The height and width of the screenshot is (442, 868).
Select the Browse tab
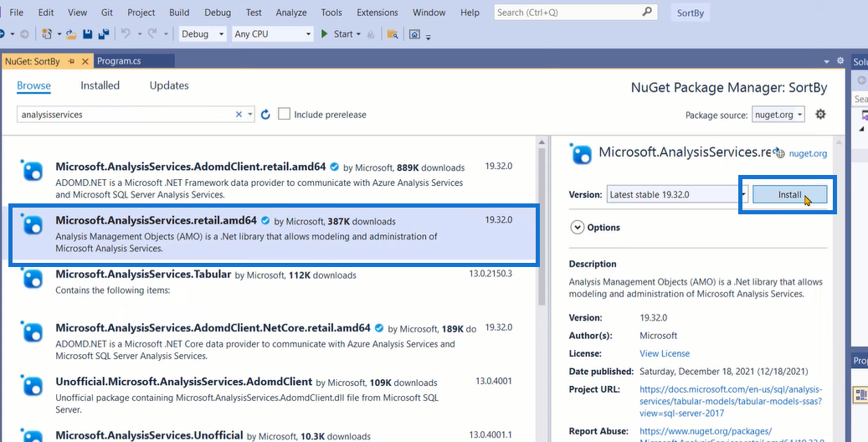click(33, 85)
